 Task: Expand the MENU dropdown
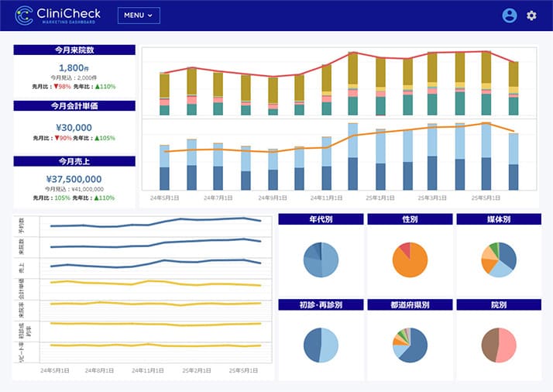tap(139, 15)
